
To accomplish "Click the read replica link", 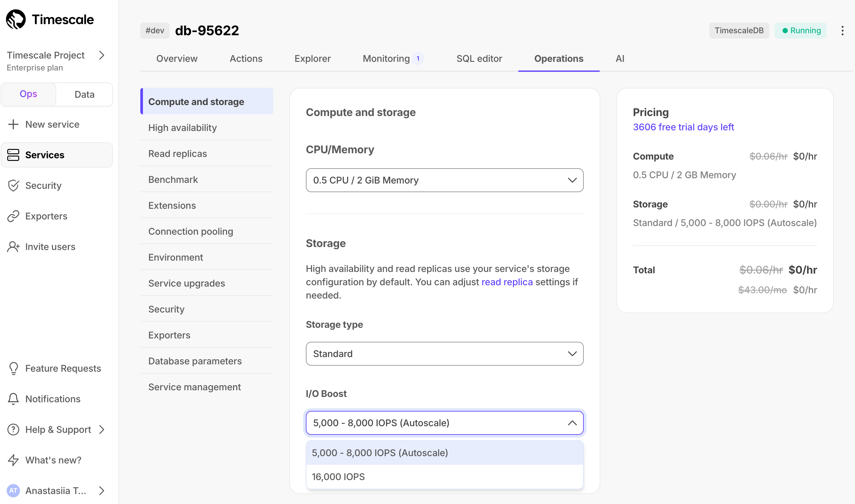I will (507, 282).
